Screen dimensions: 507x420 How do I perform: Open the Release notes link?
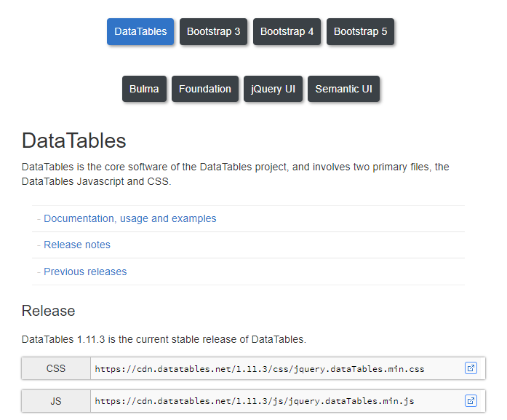tap(77, 245)
